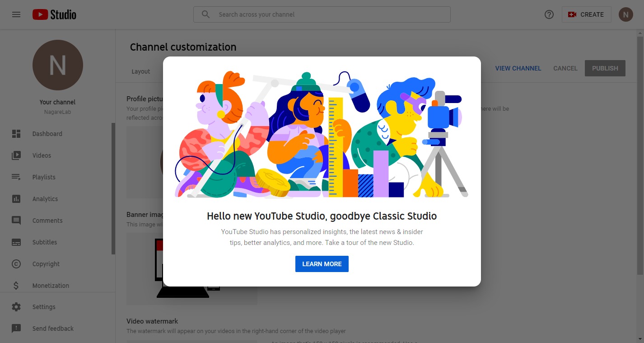Click the 'Channel customization' page title

pyautogui.click(x=183, y=47)
